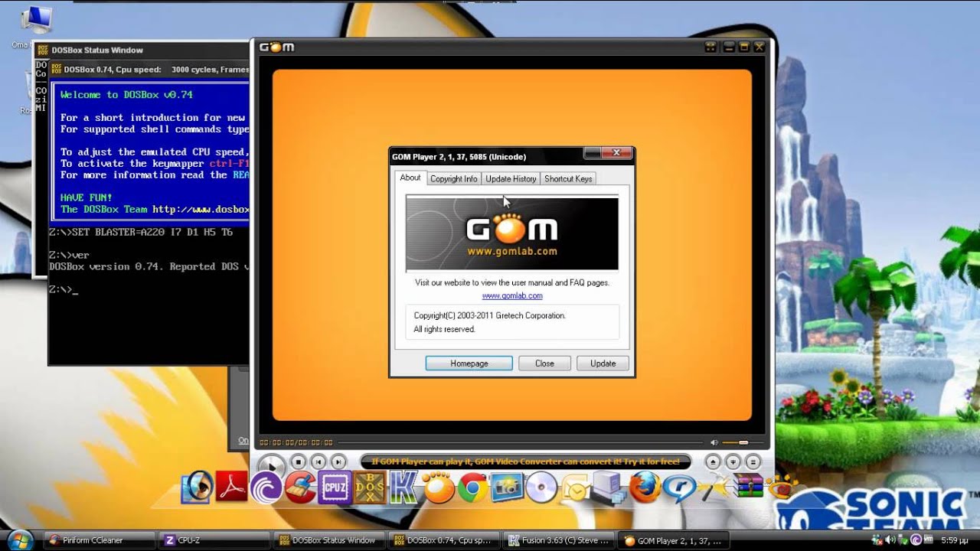Click the GOM Player time counter display
The height and width of the screenshot is (551, 980).
click(x=296, y=442)
